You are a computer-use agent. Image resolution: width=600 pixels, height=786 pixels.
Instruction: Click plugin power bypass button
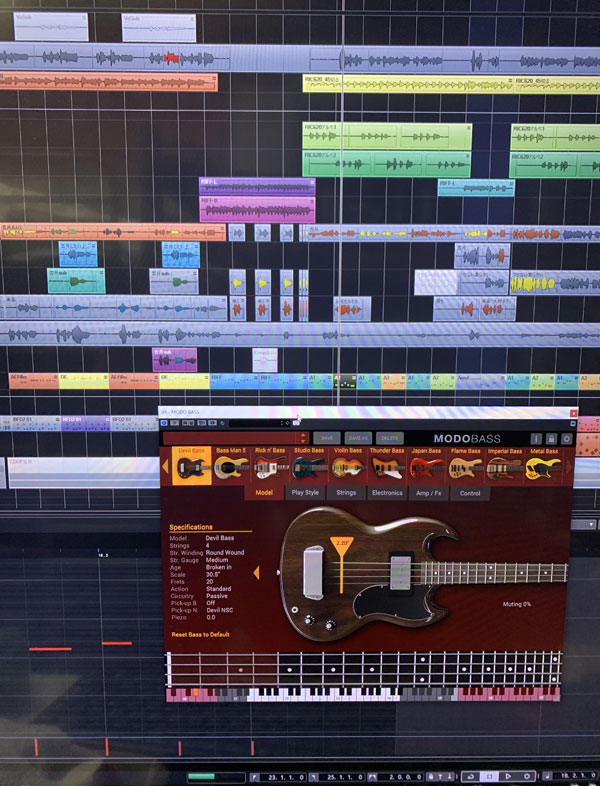[164, 423]
